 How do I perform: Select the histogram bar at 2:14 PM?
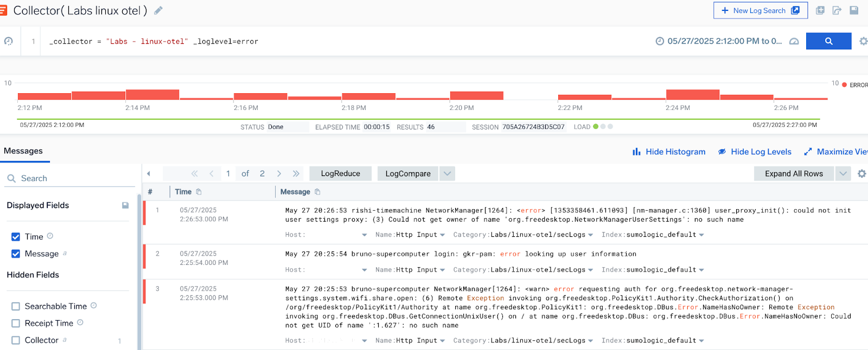pyautogui.click(x=152, y=94)
